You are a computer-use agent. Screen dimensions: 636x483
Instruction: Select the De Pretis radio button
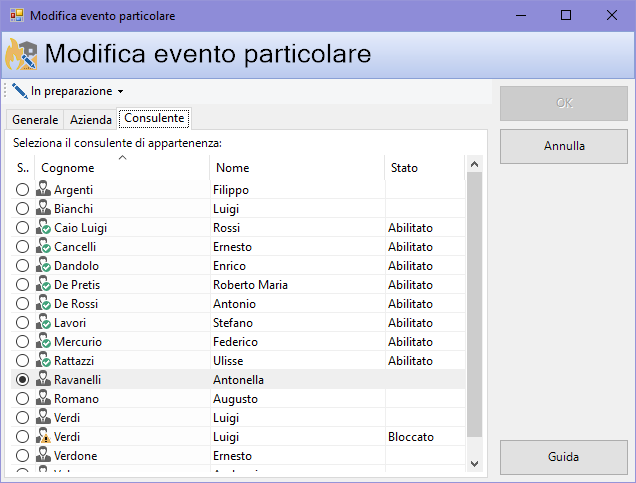[x=22, y=285]
